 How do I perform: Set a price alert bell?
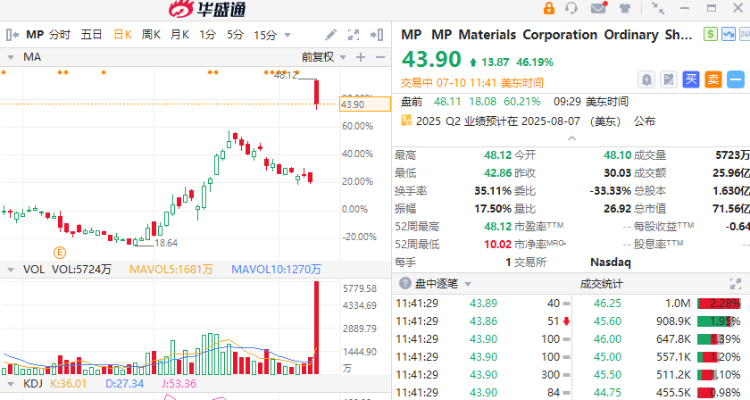pyautogui.click(x=646, y=79)
